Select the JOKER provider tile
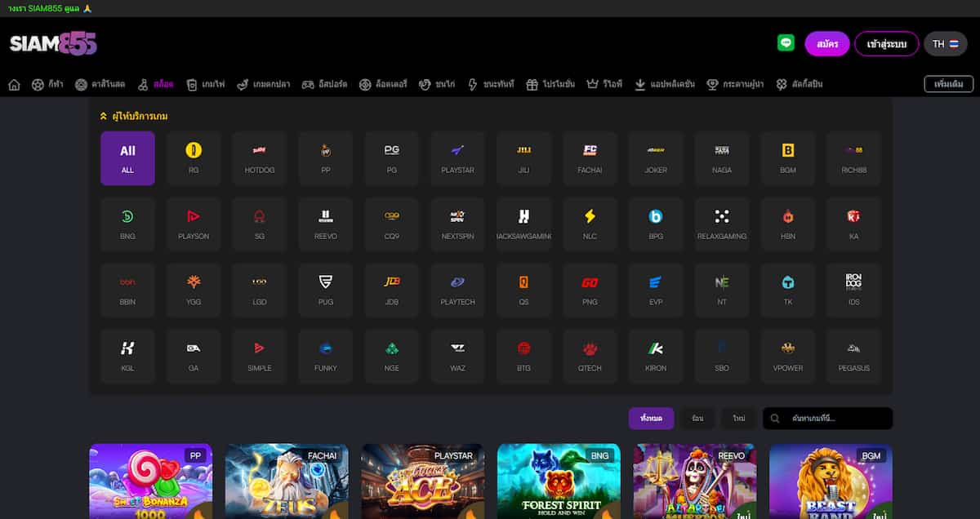The image size is (980, 519). coord(656,158)
